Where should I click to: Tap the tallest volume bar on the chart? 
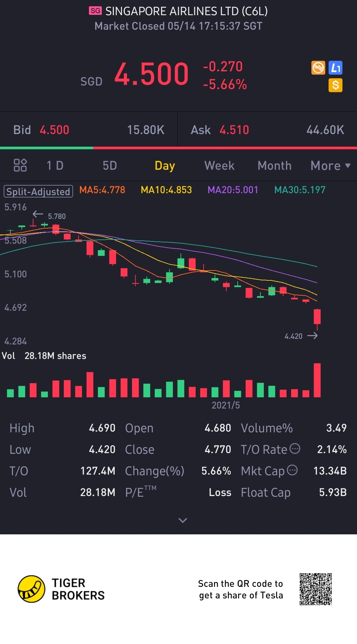pos(317,380)
